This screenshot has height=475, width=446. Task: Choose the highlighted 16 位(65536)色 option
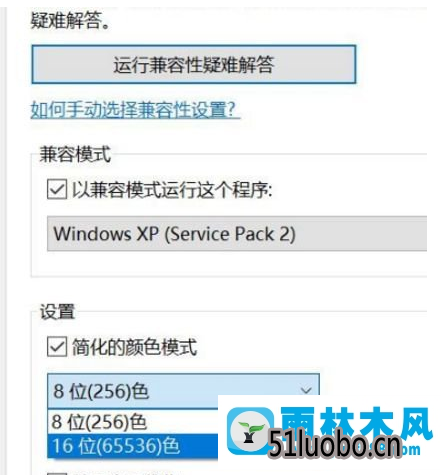(133, 445)
